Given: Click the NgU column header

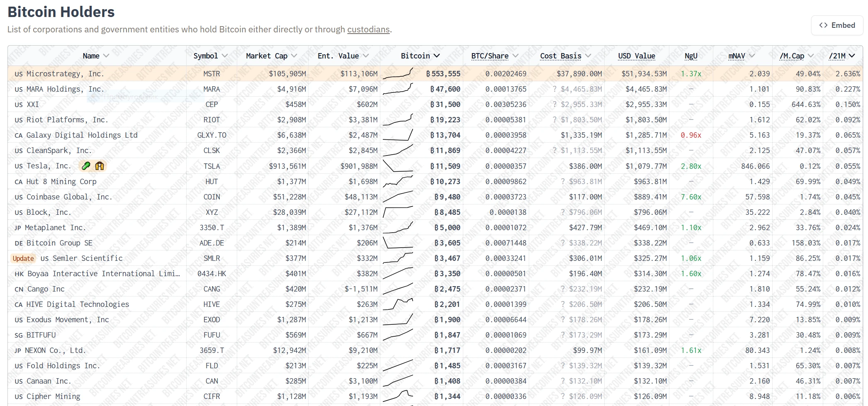Looking at the screenshot, I should click(691, 56).
